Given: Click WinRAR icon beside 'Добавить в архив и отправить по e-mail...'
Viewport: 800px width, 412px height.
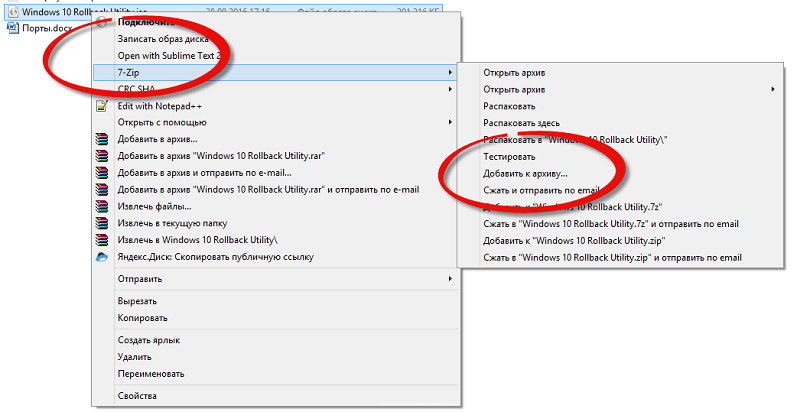Looking at the screenshot, I should click(102, 172).
